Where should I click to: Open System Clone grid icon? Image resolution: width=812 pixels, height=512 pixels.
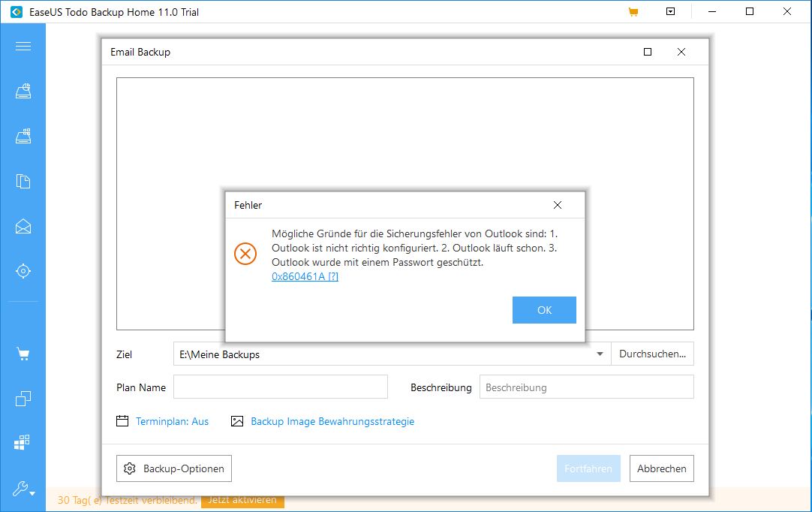click(x=22, y=443)
